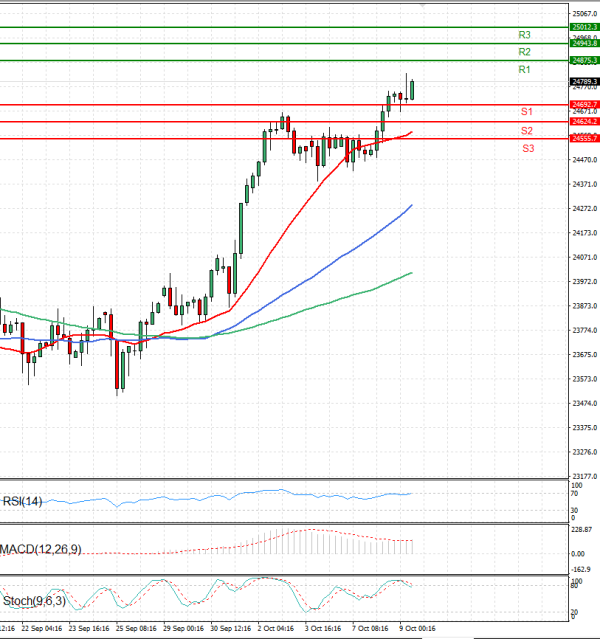Click the 2 Oct 04:16 date label
600x639 pixels.
(x=276, y=630)
